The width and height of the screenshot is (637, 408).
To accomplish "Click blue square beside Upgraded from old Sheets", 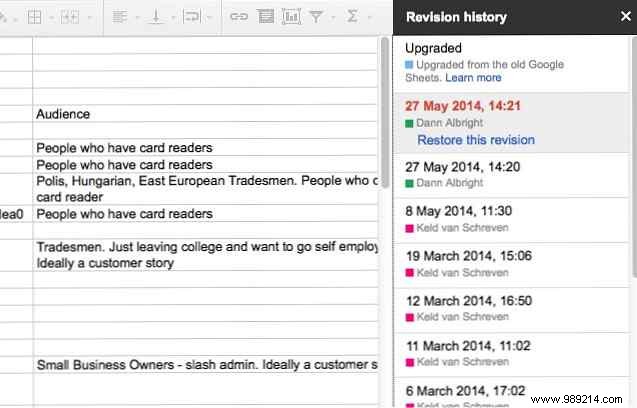I will click(x=409, y=65).
